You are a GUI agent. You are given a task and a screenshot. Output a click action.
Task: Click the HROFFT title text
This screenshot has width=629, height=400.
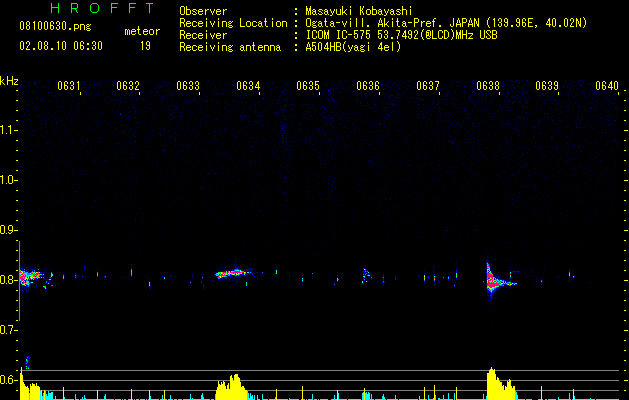(102, 8)
